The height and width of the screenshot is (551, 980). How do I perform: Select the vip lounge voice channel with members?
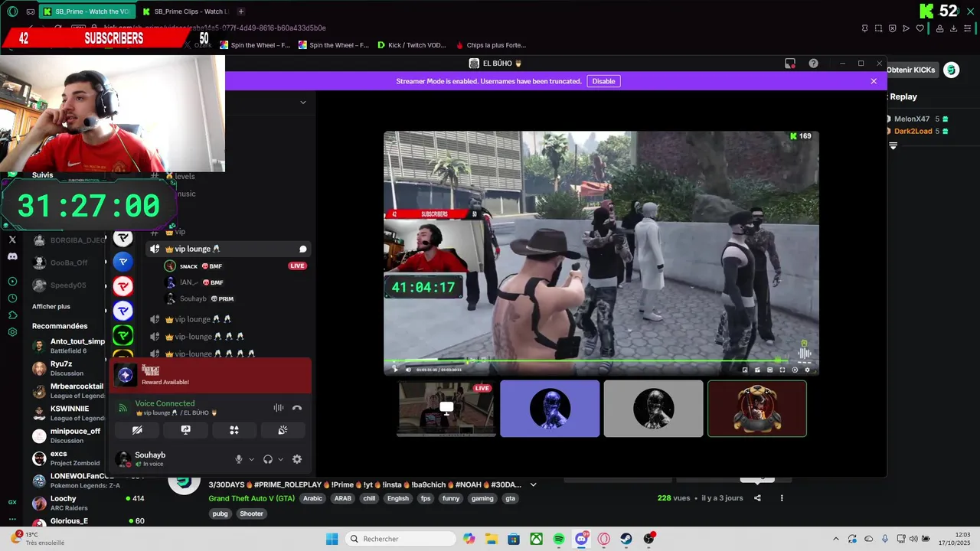pos(228,249)
